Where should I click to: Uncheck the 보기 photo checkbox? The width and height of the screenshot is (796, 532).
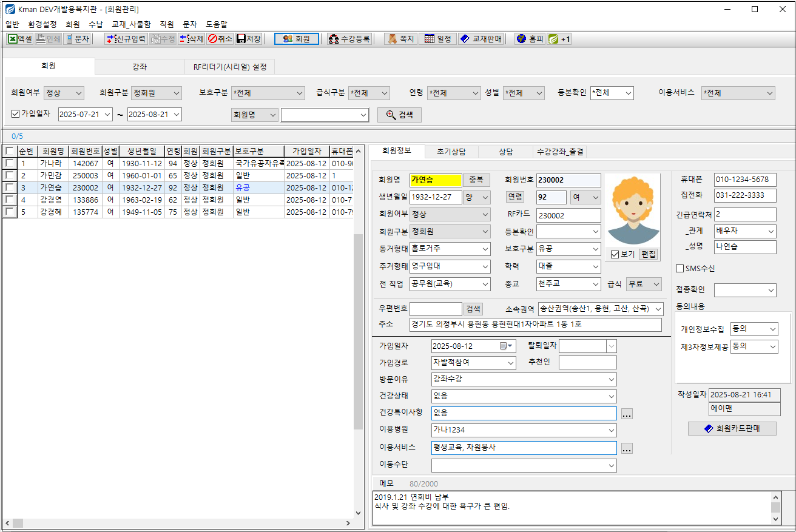[615, 254]
